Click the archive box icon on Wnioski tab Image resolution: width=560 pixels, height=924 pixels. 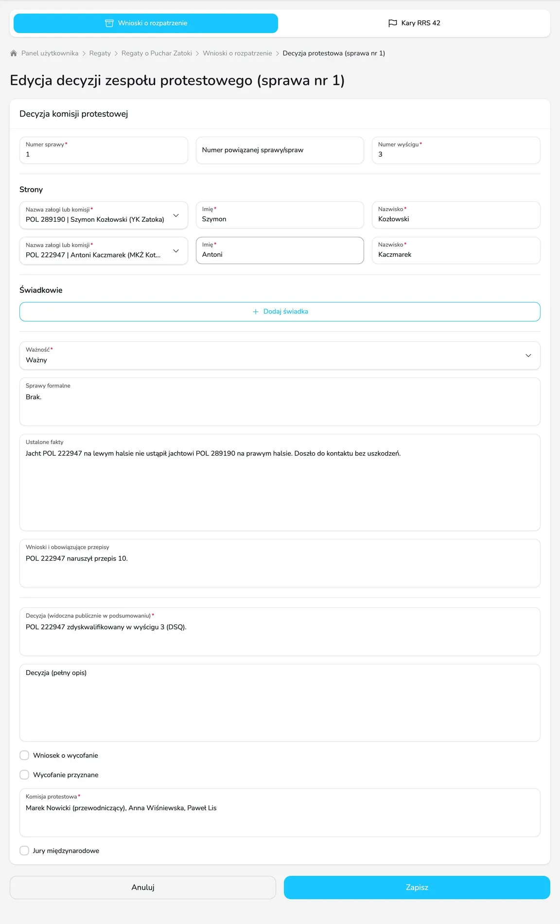pyautogui.click(x=109, y=23)
